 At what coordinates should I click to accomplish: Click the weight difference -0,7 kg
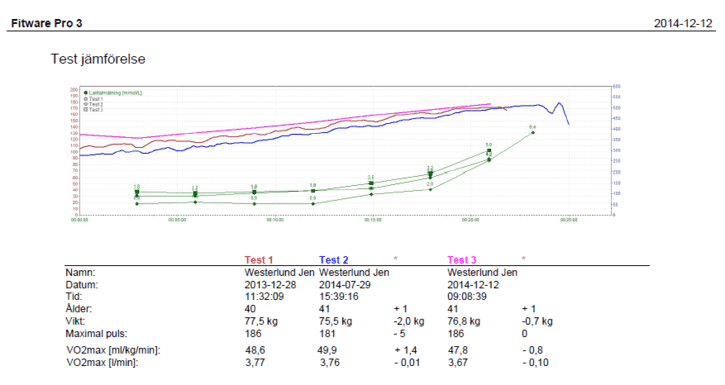(537, 321)
